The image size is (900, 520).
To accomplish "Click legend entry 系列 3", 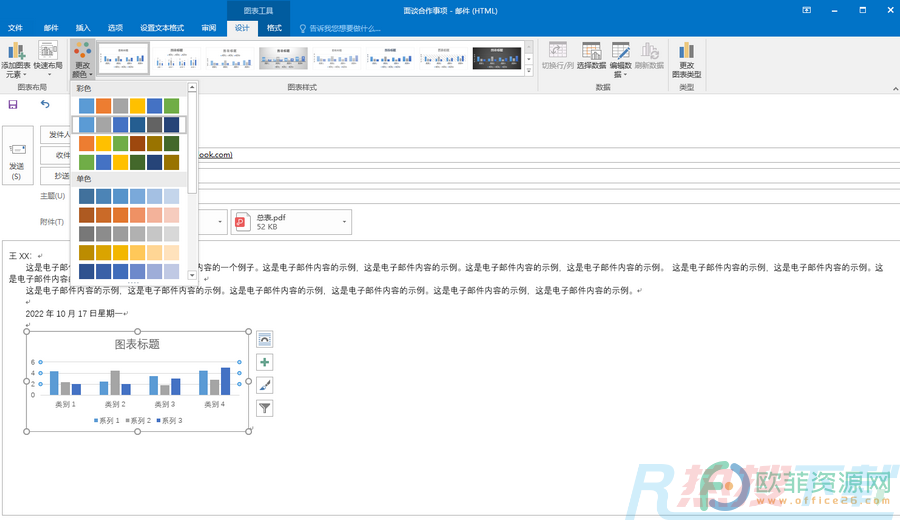I will (169, 421).
